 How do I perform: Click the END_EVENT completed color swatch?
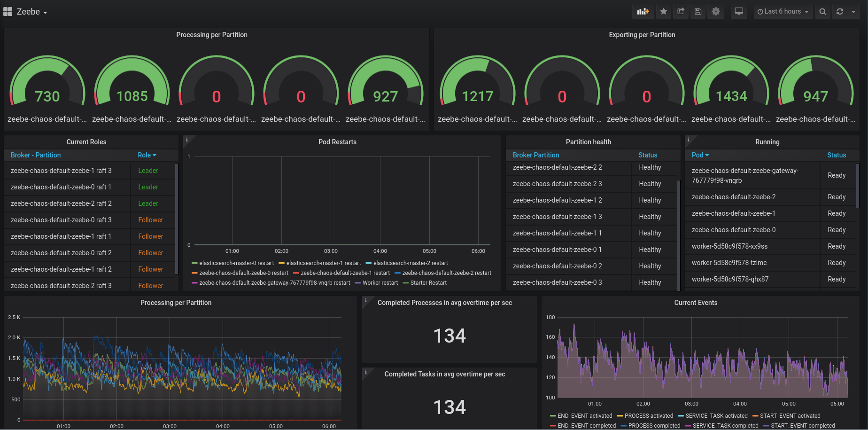coord(553,426)
